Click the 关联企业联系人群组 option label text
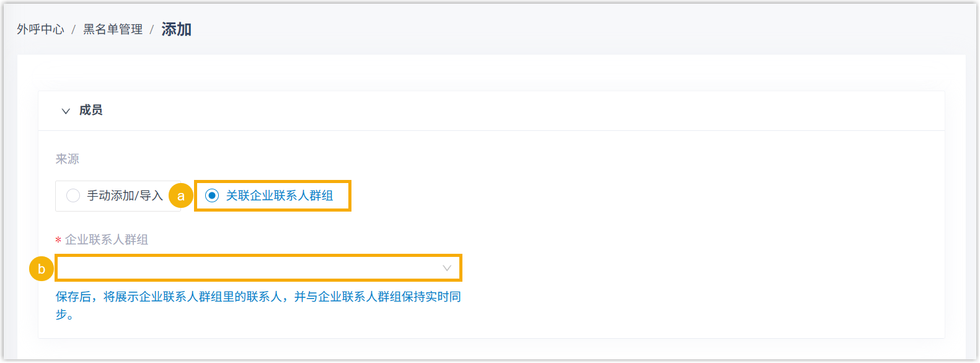The height and width of the screenshot is (363, 980). pyautogui.click(x=280, y=195)
